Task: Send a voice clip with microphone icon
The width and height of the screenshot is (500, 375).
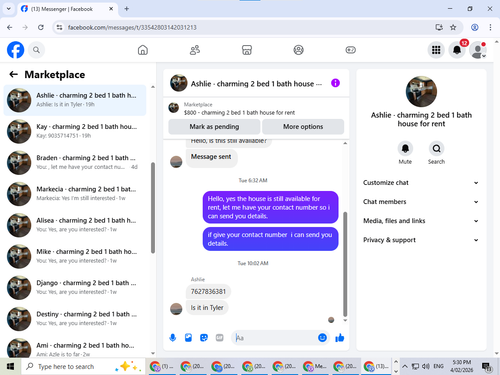Action: point(173,338)
